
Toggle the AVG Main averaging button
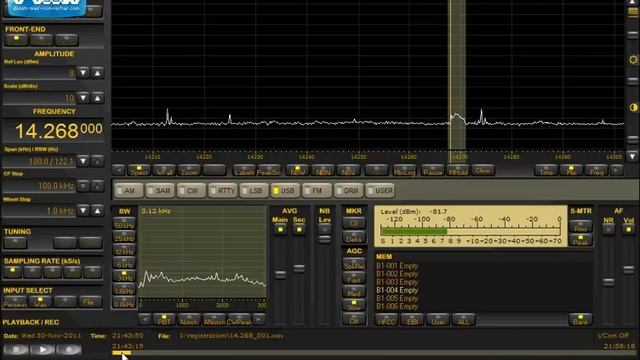(x=280, y=229)
